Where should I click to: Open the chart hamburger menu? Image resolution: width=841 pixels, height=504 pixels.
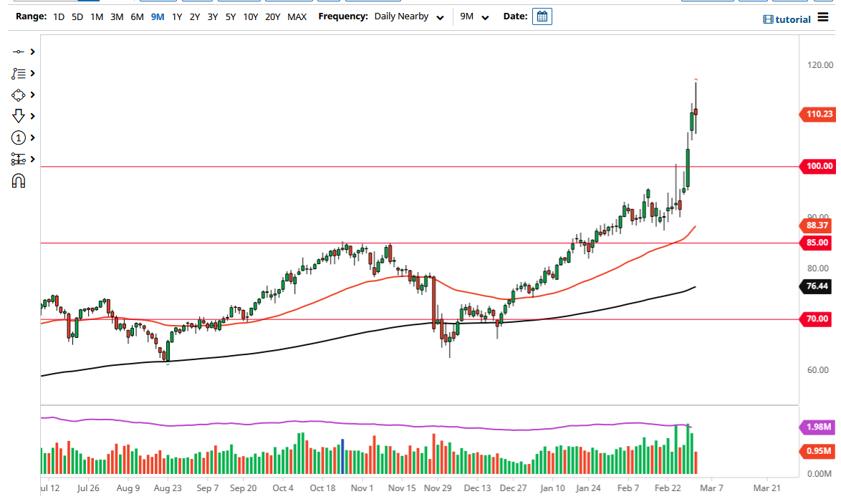point(822,19)
